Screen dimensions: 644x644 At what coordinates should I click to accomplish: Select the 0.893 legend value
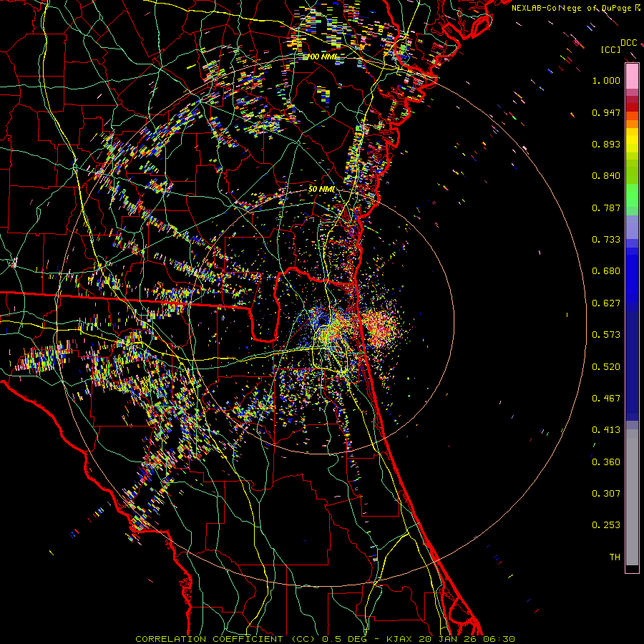606,144
